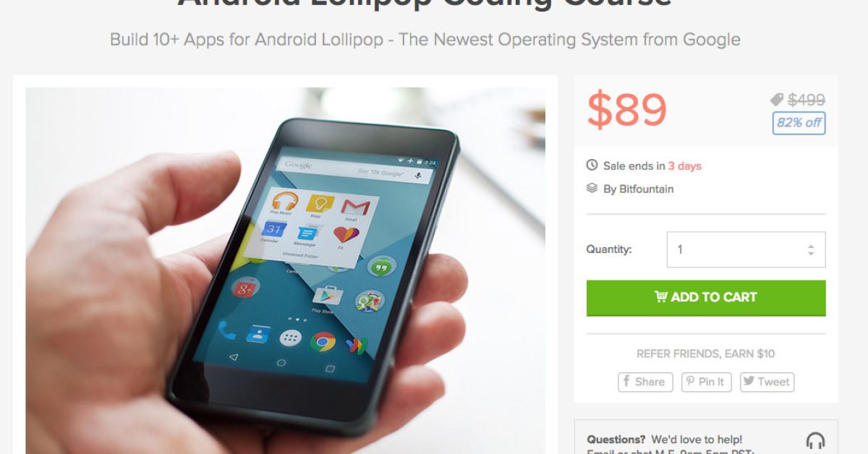Tap the Gmail icon in the phone's folder
The width and height of the screenshot is (868, 454).
(x=355, y=207)
